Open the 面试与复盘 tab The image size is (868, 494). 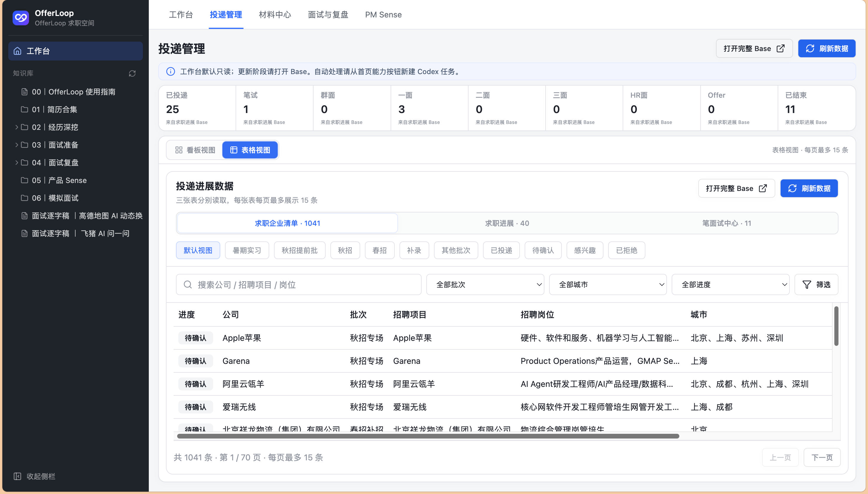(x=328, y=14)
